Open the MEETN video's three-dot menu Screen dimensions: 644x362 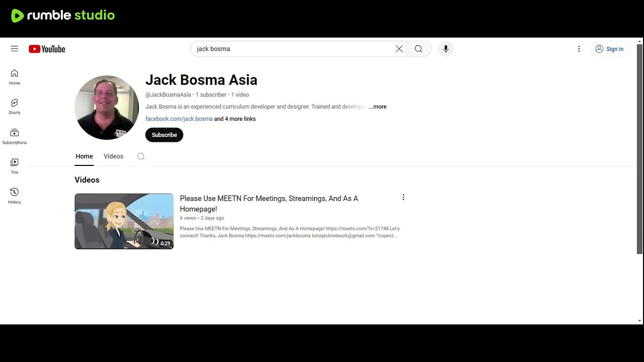403,198
